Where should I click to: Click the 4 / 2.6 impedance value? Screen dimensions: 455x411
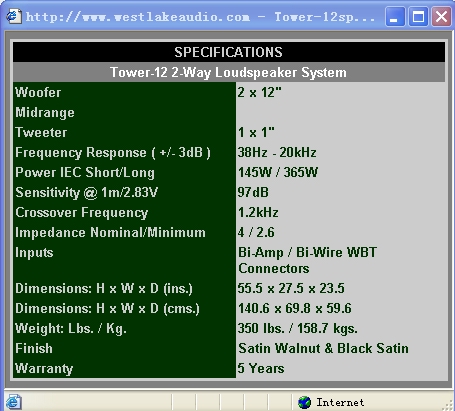point(256,232)
